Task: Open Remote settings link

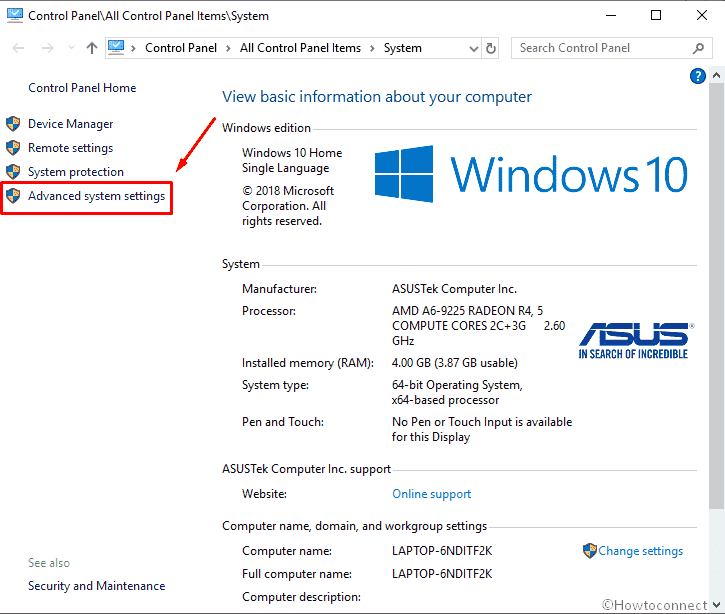Action: coord(71,148)
